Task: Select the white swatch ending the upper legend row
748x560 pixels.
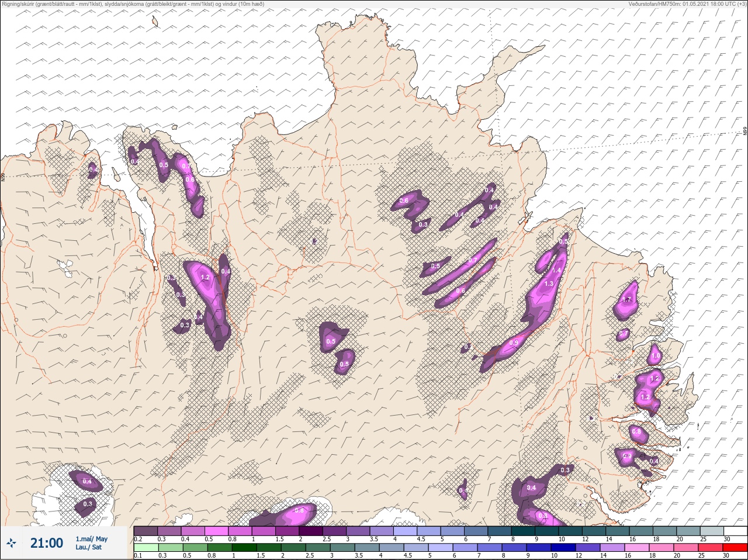Action: tap(735, 531)
